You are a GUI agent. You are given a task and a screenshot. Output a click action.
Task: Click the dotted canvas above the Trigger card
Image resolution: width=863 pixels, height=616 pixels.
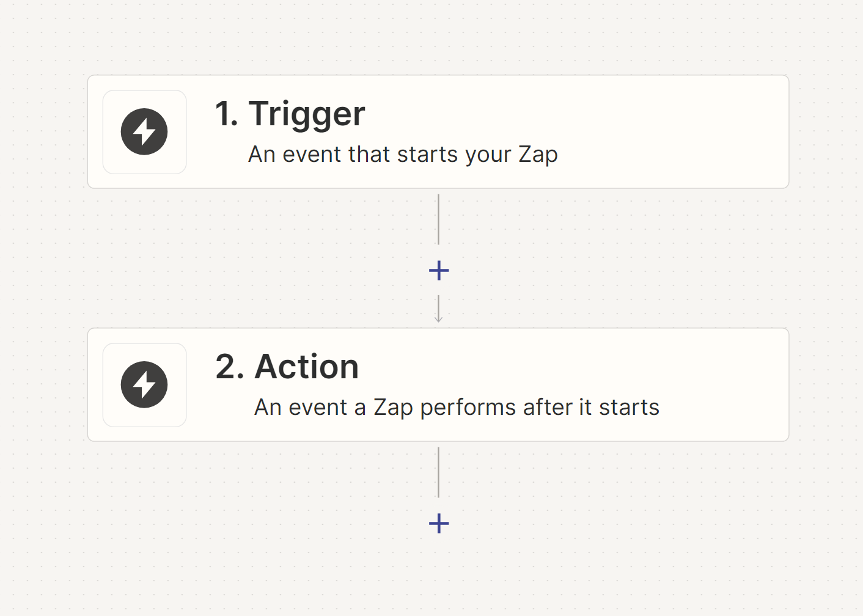(x=438, y=37)
